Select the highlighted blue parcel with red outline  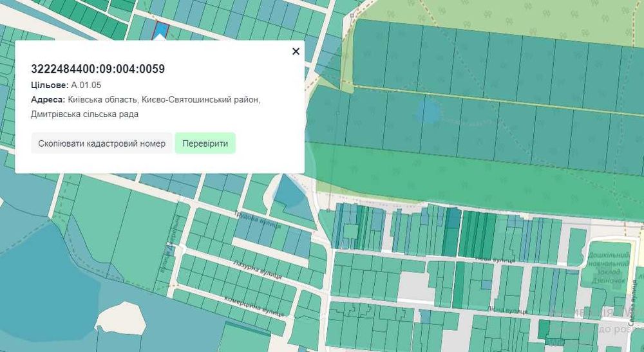pyautogui.click(x=161, y=29)
